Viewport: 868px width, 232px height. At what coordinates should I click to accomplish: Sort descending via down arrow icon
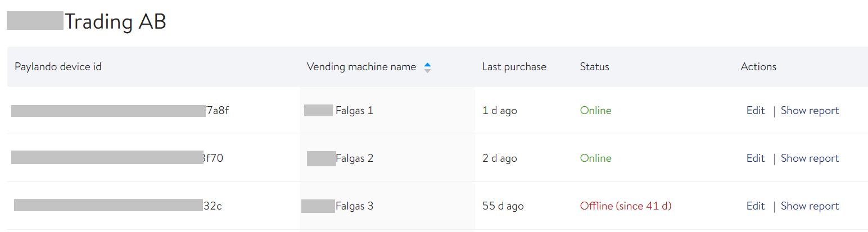(x=427, y=71)
